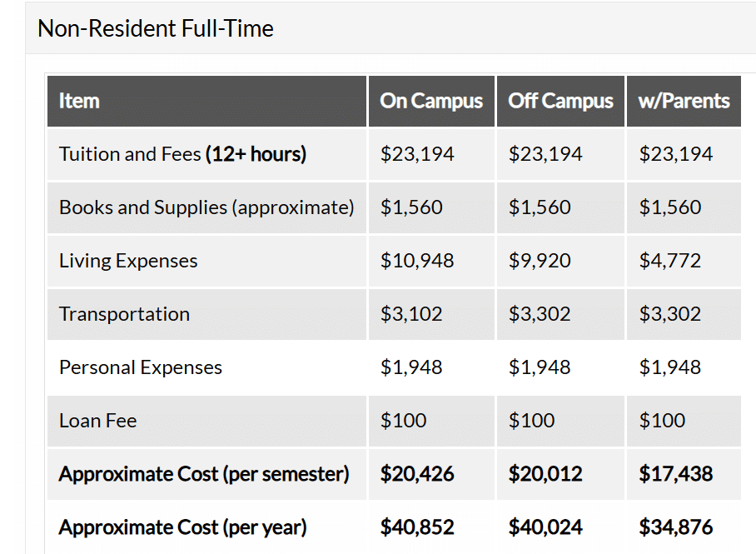Click On Campus yearly cost $40,852
This screenshot has height=554, width=756.
coord(417,527)
